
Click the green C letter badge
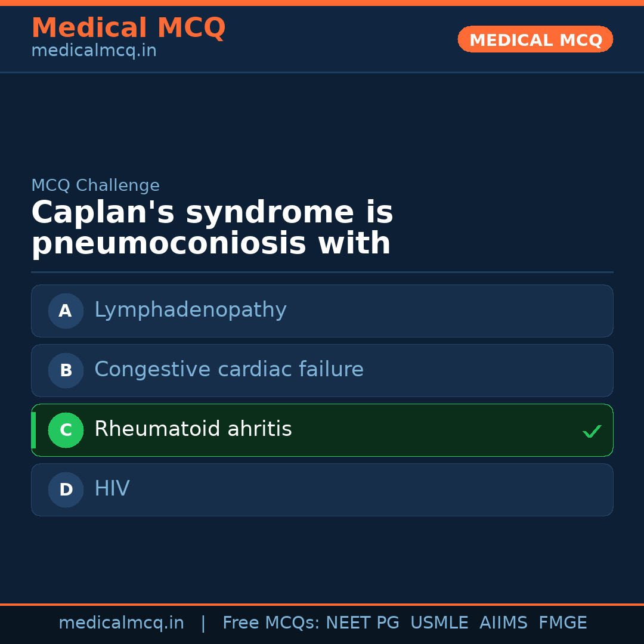pyautogui.click(x=66, y=430)
